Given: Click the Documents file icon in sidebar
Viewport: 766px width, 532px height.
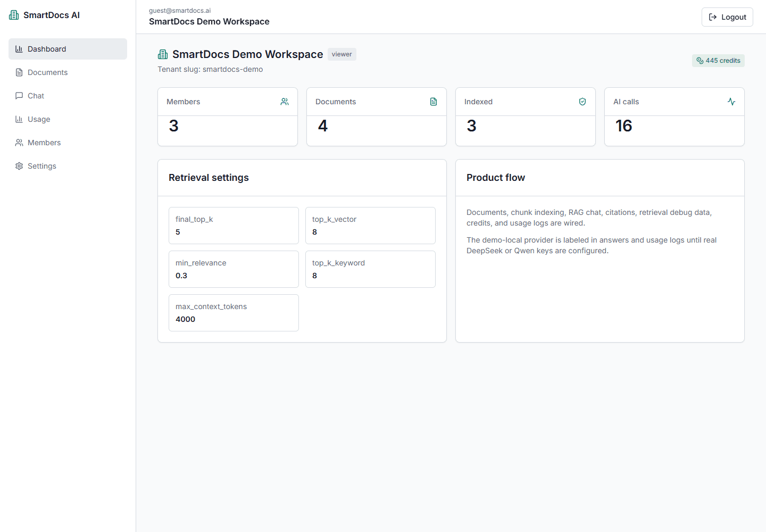Looking at the screenshot, I should pyautogui.click(x=19, y=72).
